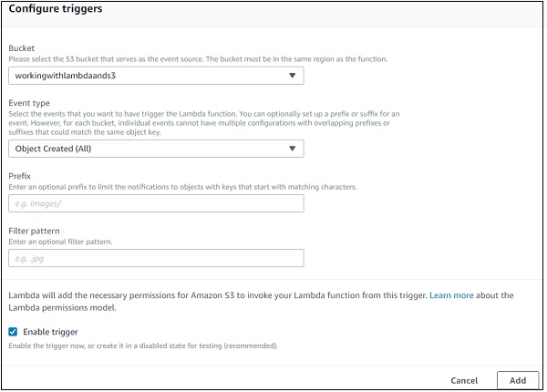547x392 pixels.
Task: Focus the Prefix input field
Action: (156, 203)
